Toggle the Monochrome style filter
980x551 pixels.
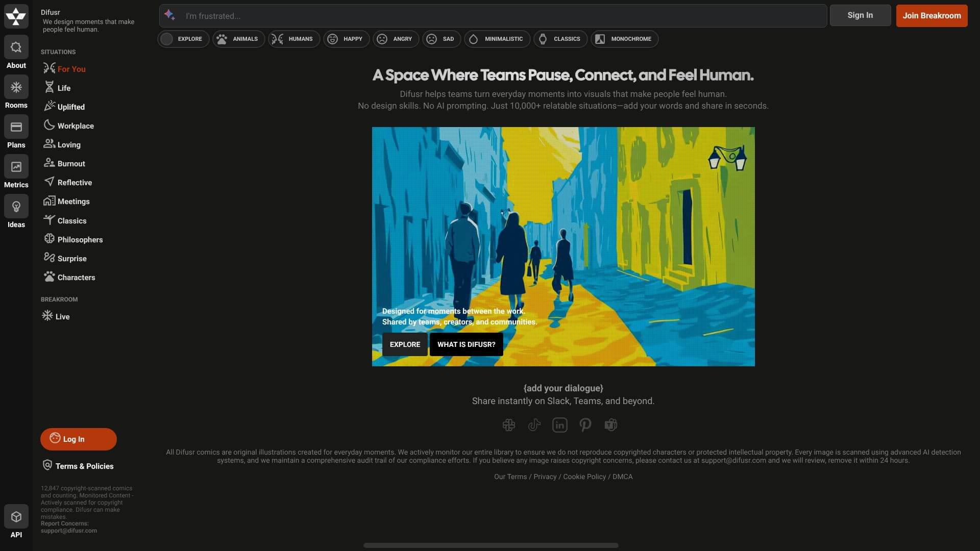point(624,39)
